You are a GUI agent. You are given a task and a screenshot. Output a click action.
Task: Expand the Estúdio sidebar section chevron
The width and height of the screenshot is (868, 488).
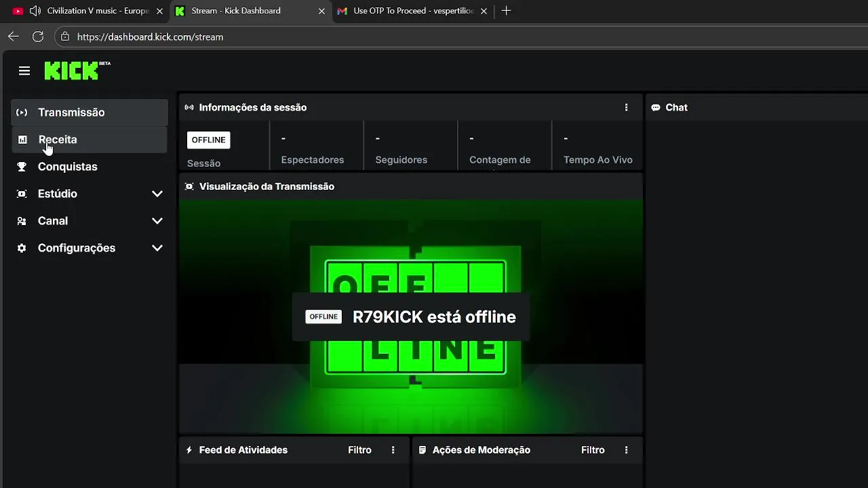[x=157, y=194]
